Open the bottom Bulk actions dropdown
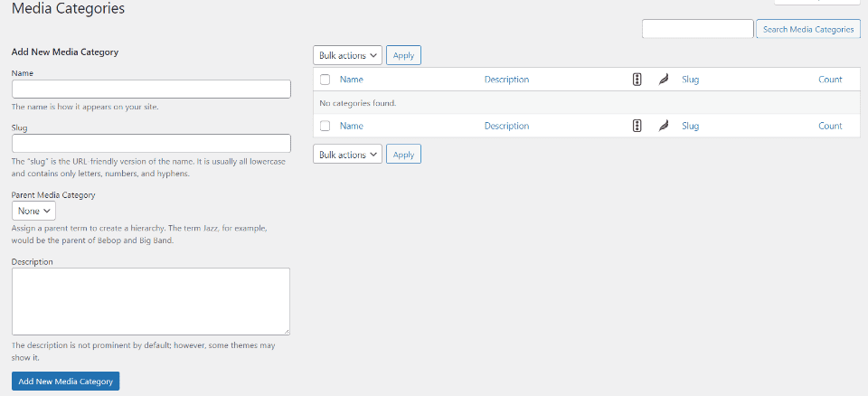 pyautogui.click(x=347, y=155)
